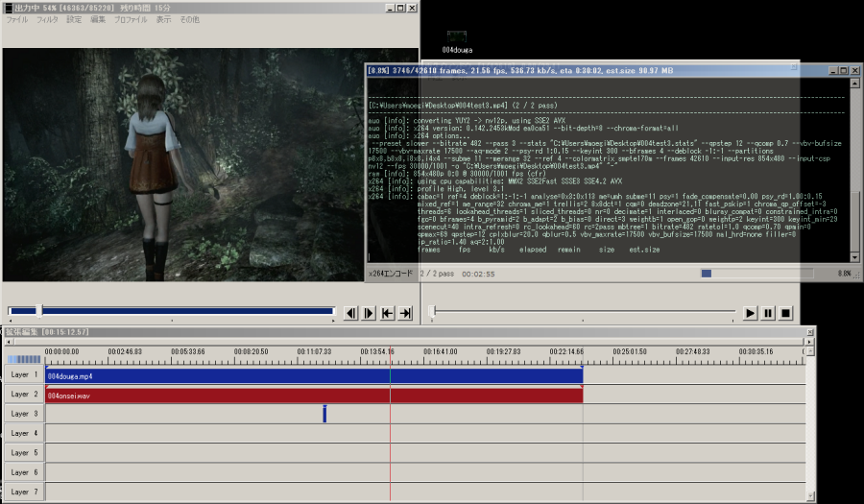Open the 表示 menu

pos(163,19)
